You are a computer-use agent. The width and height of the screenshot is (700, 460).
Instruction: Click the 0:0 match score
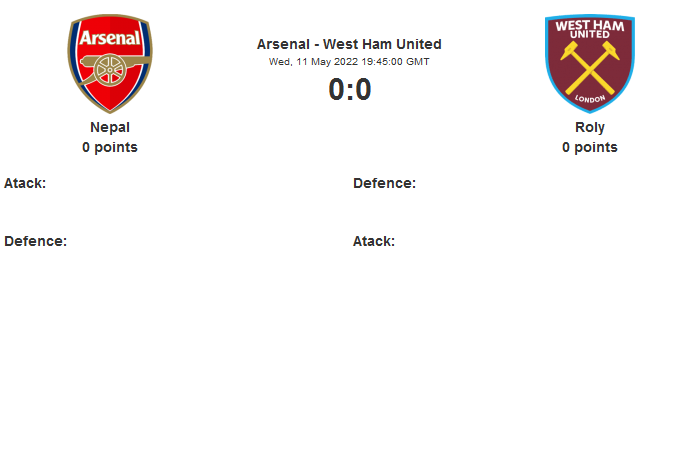[x=349, y=90]
